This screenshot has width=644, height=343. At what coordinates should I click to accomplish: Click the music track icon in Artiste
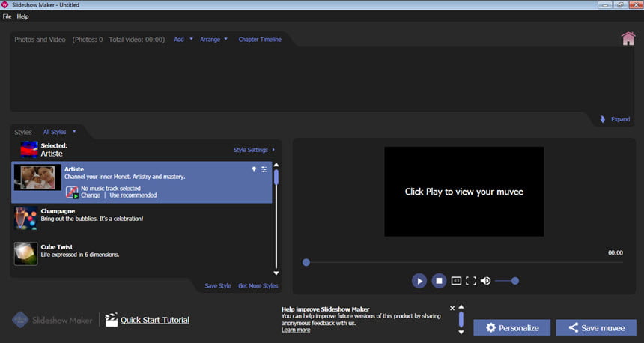coord(72,192)
